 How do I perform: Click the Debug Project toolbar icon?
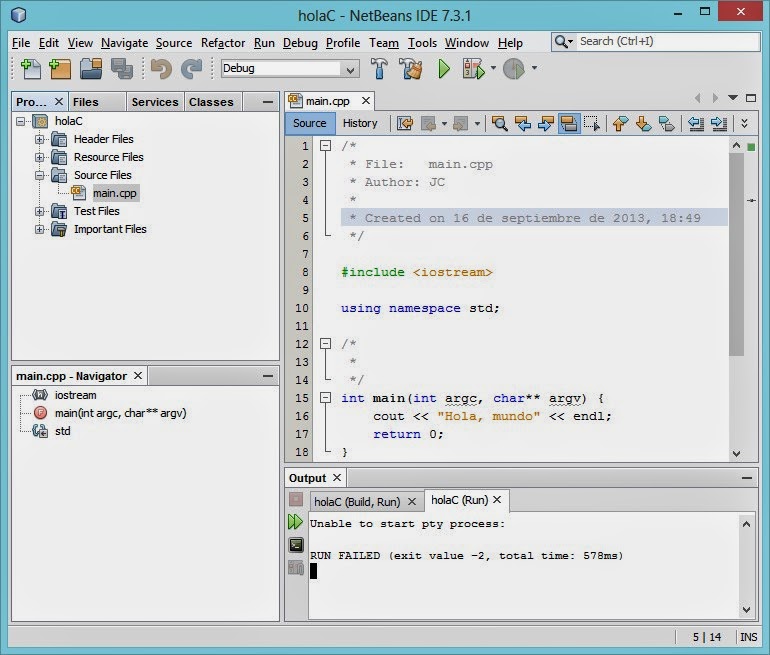coord(474,69)
